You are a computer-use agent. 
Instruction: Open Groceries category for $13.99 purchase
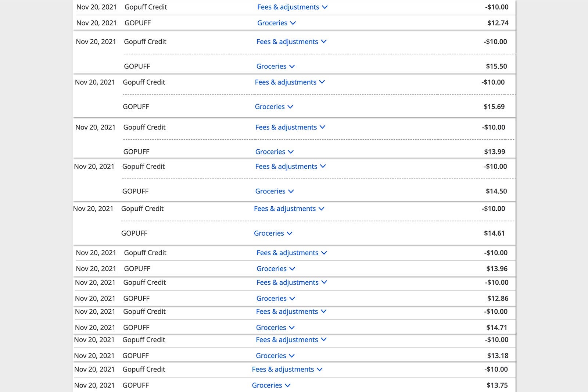point(275,152)
